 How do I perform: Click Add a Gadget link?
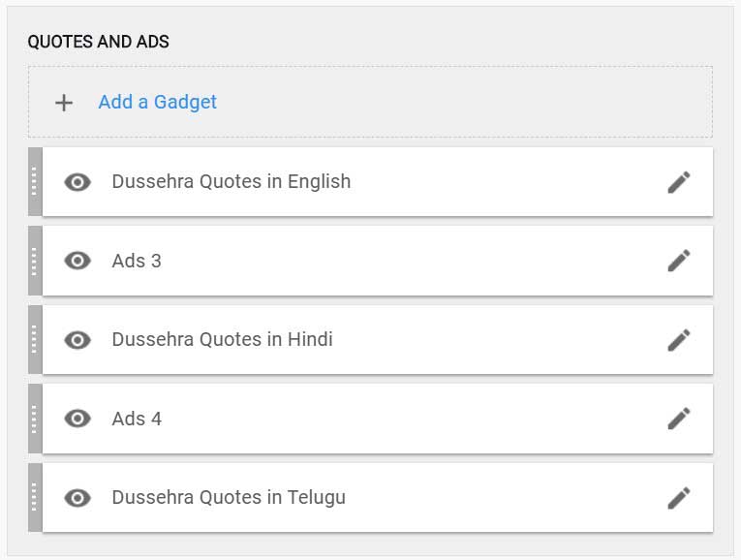coord(157,102)
